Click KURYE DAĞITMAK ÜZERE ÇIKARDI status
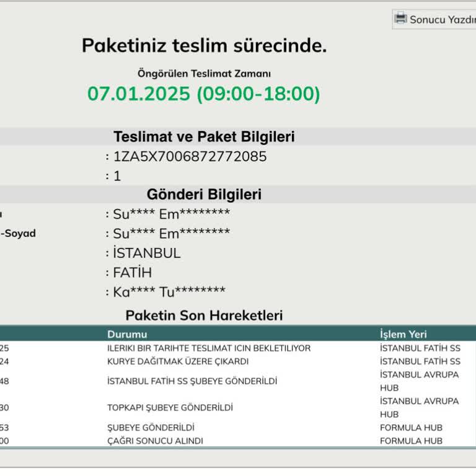 click(178, 361)
